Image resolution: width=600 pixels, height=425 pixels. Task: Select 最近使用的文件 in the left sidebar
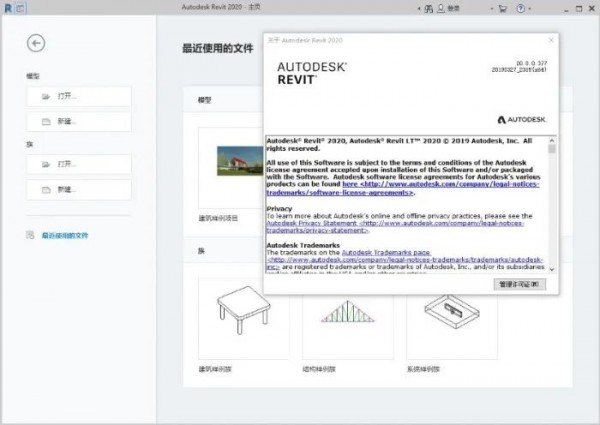coord(65,235)
